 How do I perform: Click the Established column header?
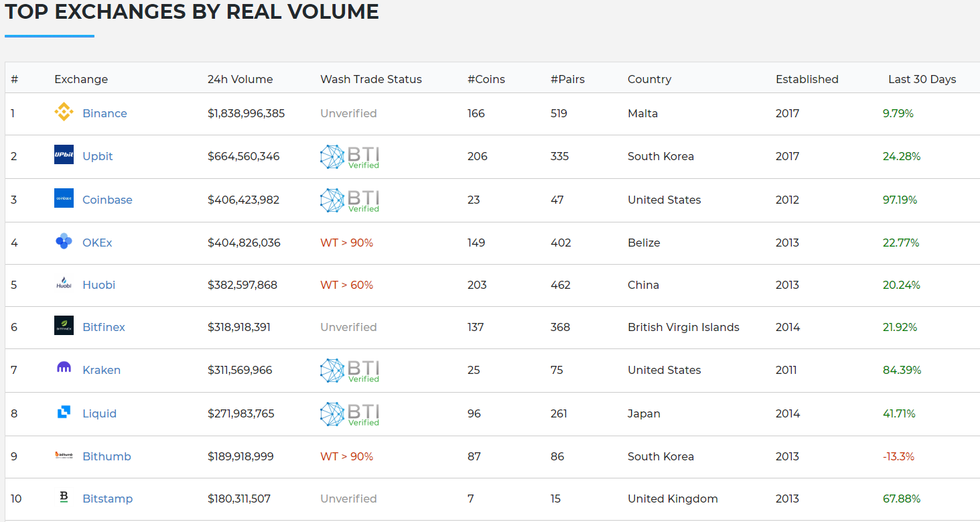tap(807, 79)
